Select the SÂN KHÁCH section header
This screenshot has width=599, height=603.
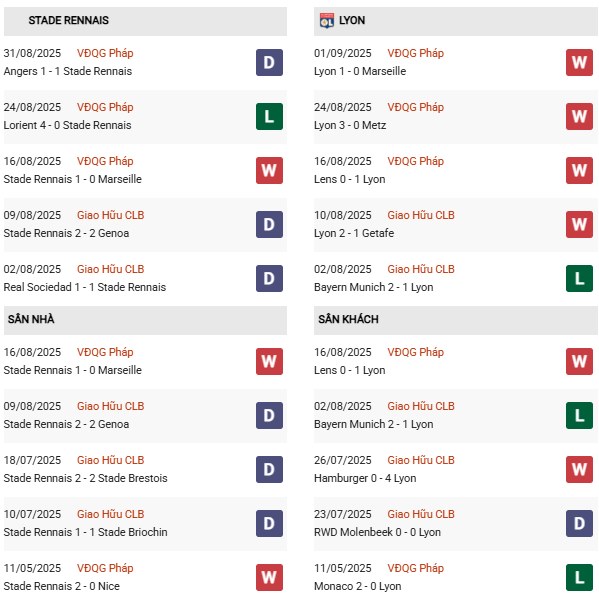click(x=456, y=320)
